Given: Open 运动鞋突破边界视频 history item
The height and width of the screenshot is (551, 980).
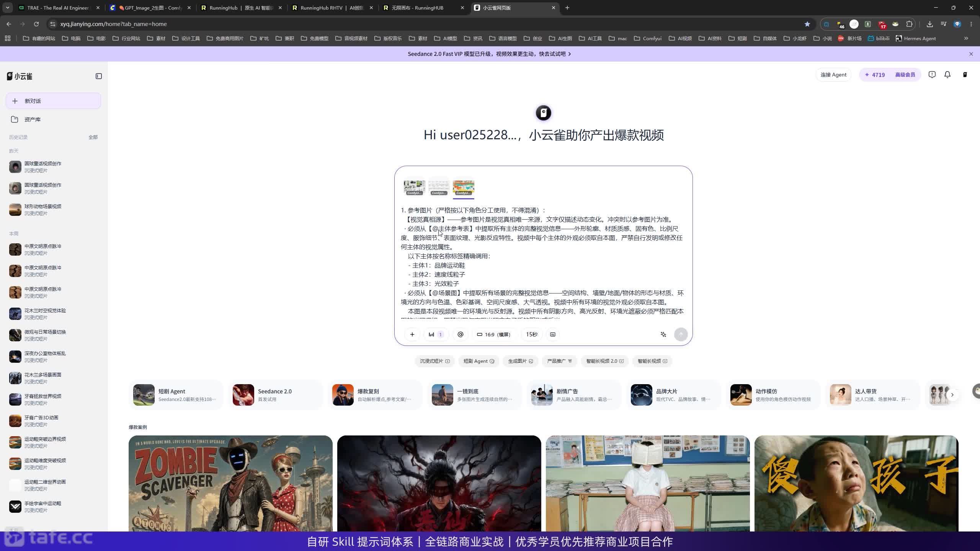Looking at the screenshot, I should pyautogui.click(x=53, y=442).
